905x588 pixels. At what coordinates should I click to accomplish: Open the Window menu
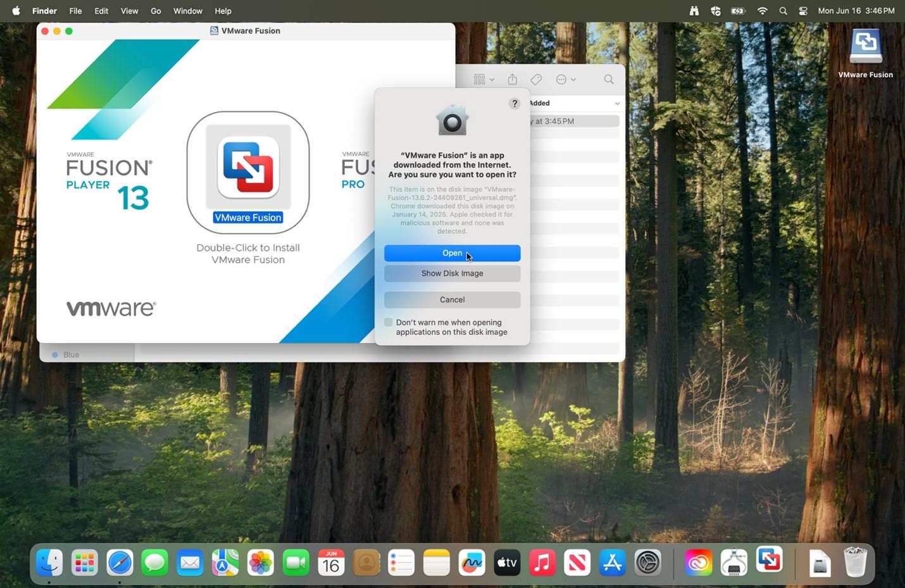coord(188,11)
